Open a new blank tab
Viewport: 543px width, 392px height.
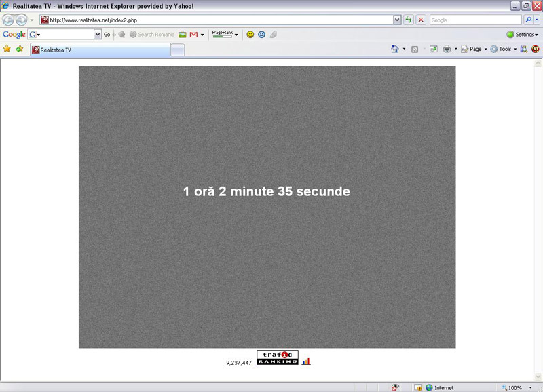[x=178, y=50]
